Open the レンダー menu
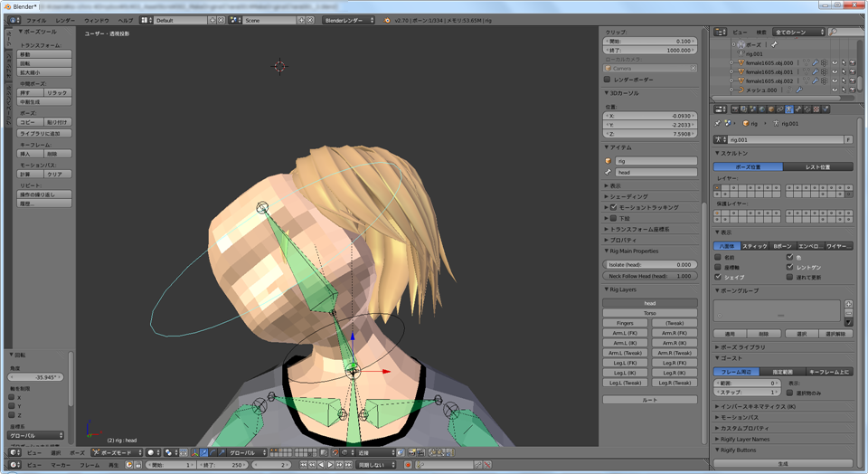 point(65,21)
